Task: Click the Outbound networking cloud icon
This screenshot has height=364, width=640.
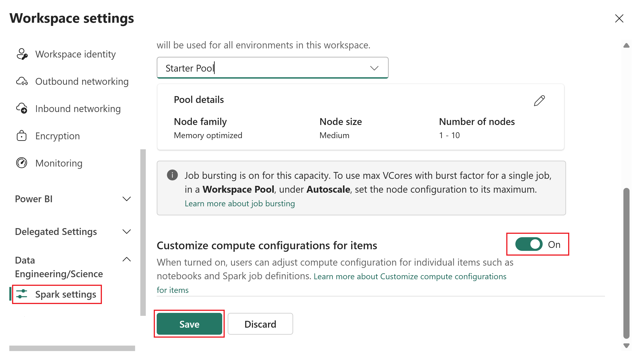Action: (x=22, y=82)
